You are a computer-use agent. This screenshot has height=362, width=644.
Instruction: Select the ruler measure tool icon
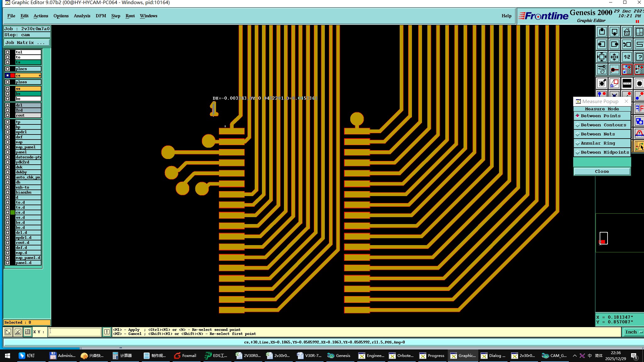pos(627,83)
